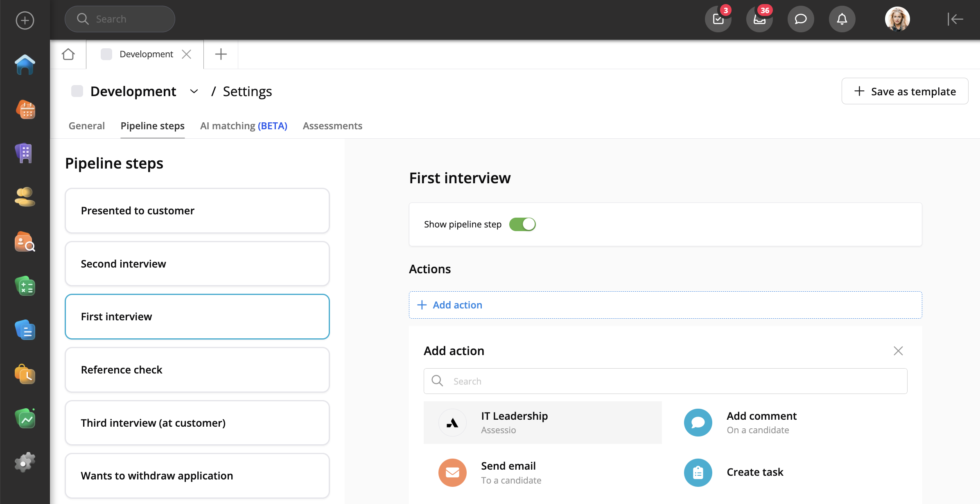Viewport: 980px width, 504px height.
Task: Click the notifications bell icon
Action: [x=842, y=19]
